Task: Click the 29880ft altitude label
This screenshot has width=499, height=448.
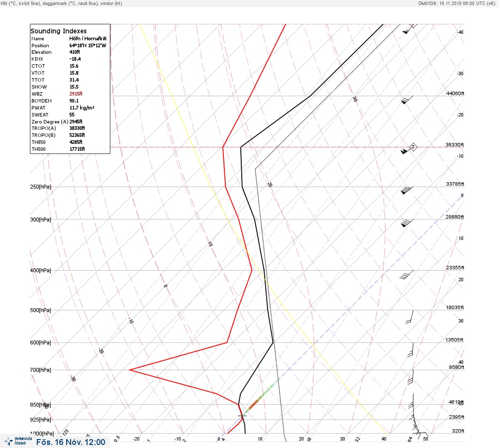Action: coord(454,217)
